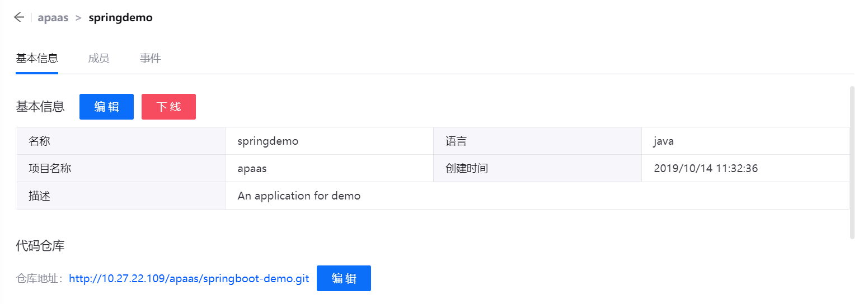This screenshot has width=868, height=304.
Task: Click the red 下线 button
Action: (168, 107)
